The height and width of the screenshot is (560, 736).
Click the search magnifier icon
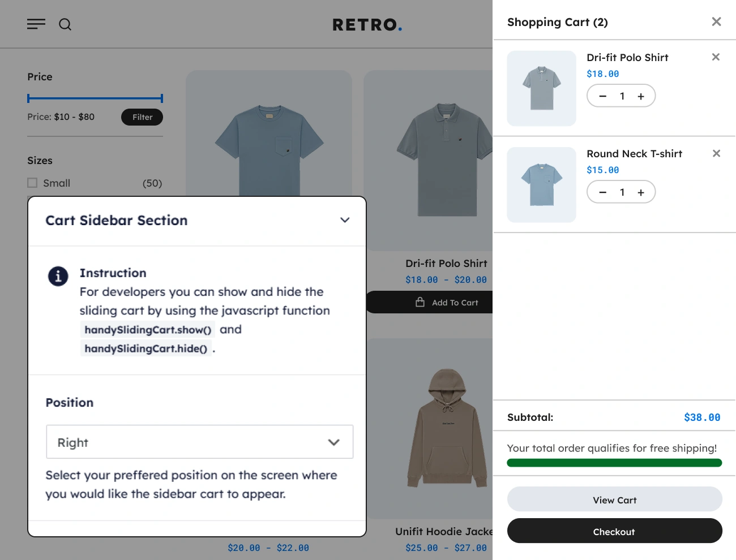tap(65, 24)
